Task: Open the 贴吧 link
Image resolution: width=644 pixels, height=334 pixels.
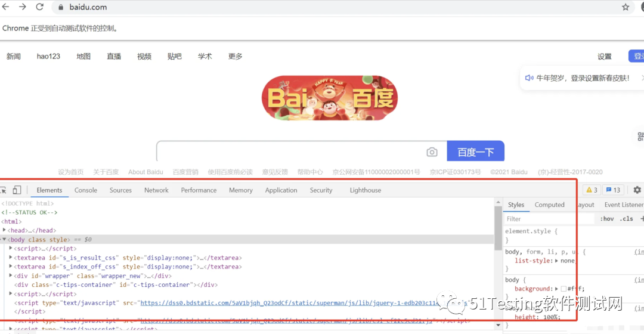Action: click(175, 56)
